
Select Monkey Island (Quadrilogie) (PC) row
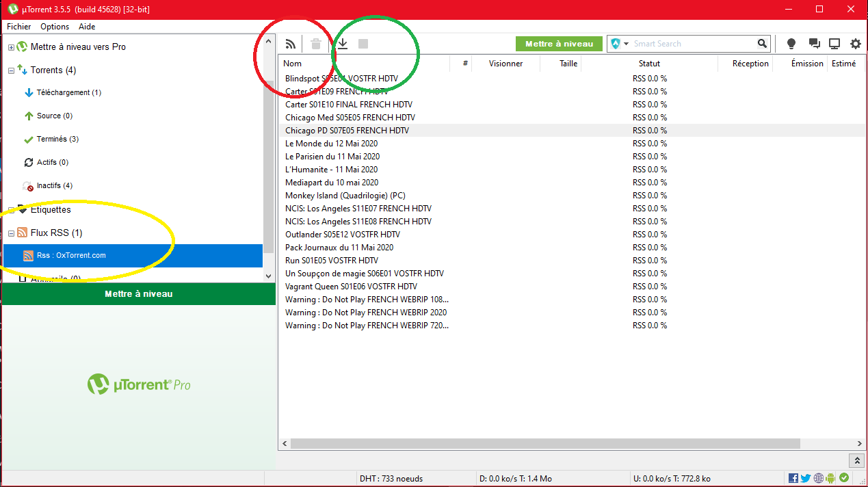click(x=572, y=196)
